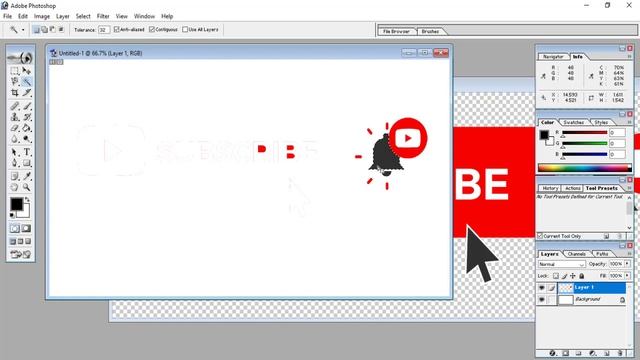Click the delete layer trash icon

point(620,353)
